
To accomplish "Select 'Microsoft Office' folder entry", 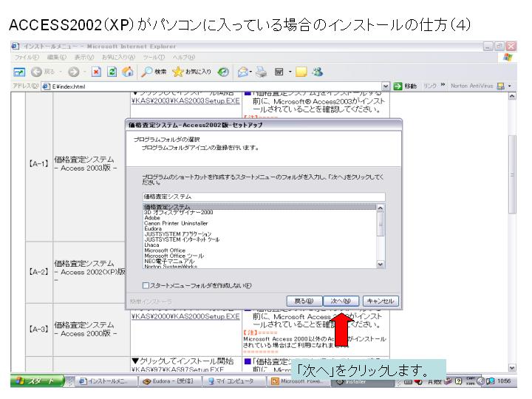I will point(259,250).
